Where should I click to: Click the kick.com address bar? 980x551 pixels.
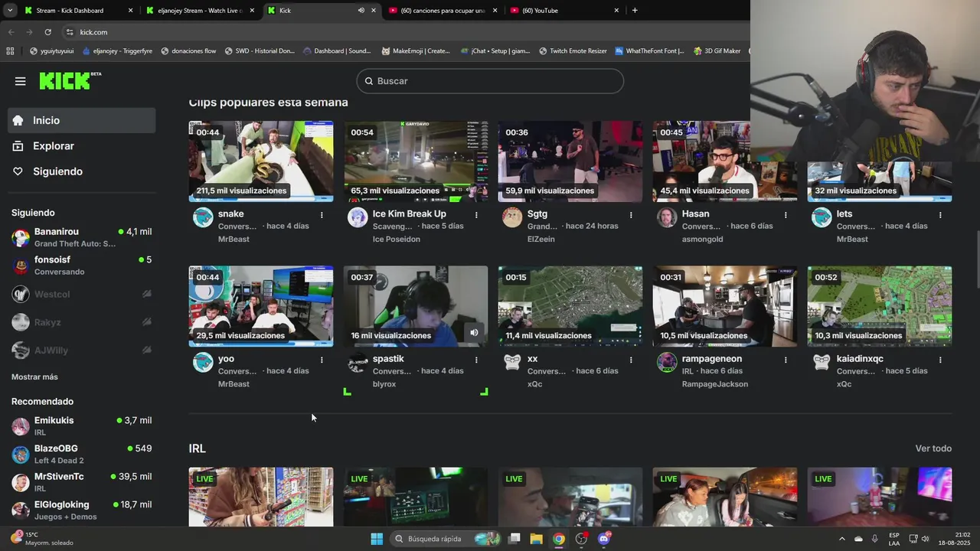point(406,32)
